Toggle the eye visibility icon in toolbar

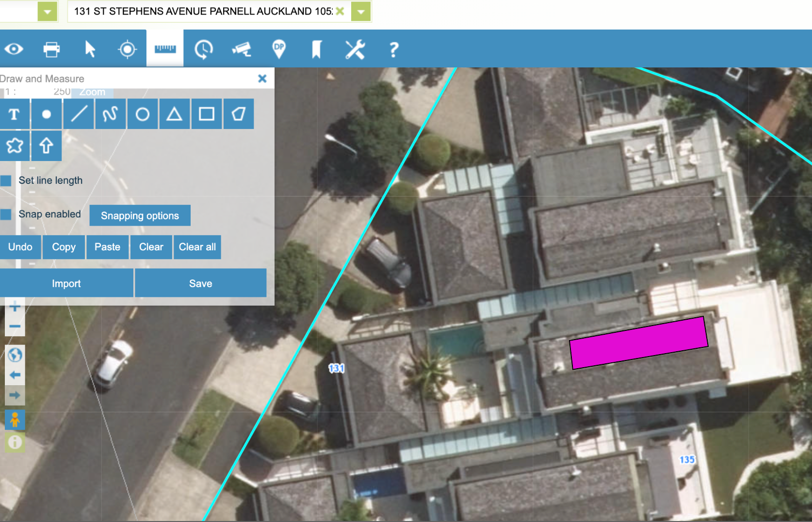point(14,49)
